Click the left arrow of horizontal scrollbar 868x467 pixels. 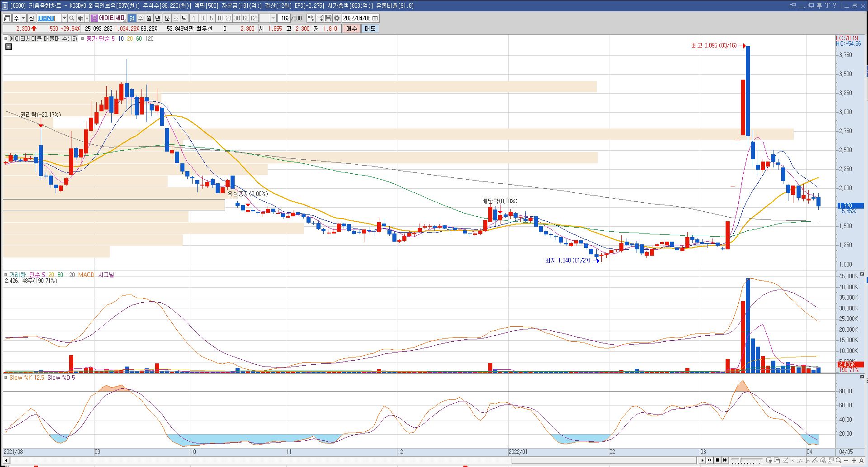[x=5, y=461]
